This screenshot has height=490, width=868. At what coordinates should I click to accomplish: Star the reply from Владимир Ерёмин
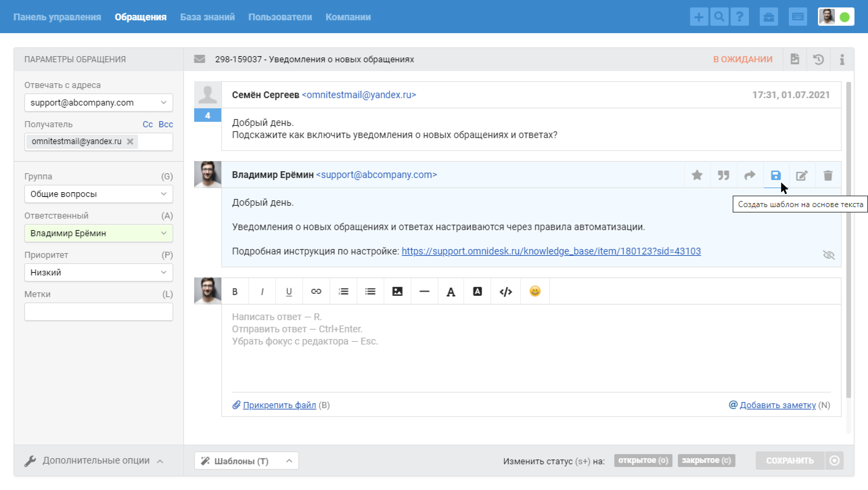697,175
